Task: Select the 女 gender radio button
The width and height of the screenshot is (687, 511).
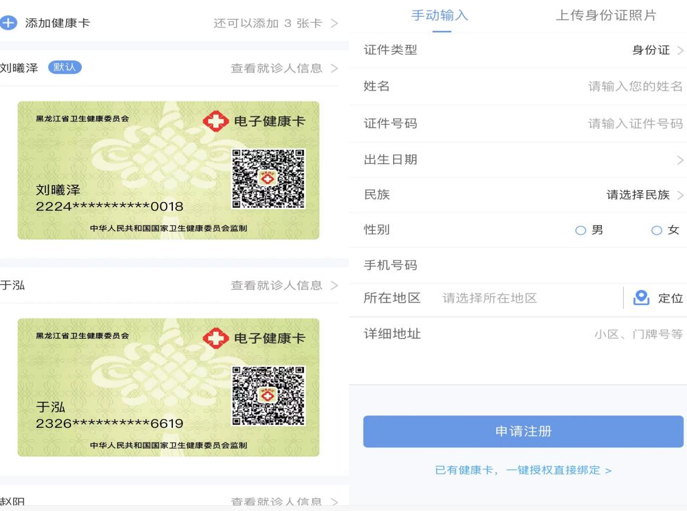Action: tap(656, 231)
